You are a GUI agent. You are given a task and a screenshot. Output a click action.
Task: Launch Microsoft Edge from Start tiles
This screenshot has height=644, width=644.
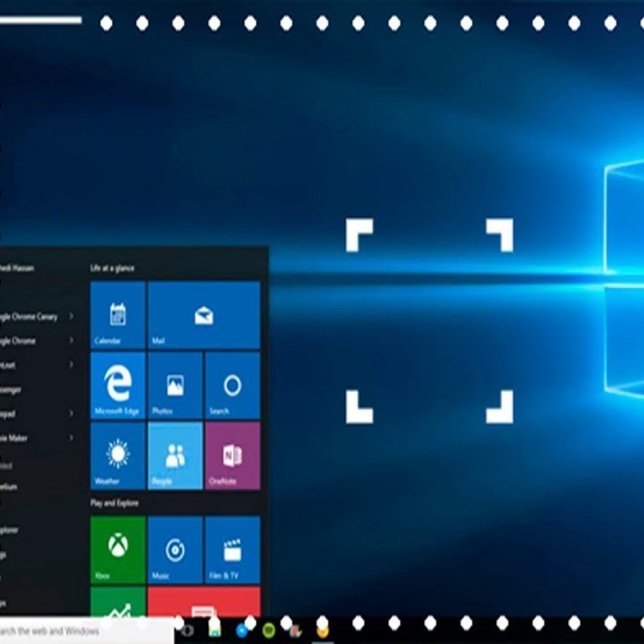coord(118,385)
